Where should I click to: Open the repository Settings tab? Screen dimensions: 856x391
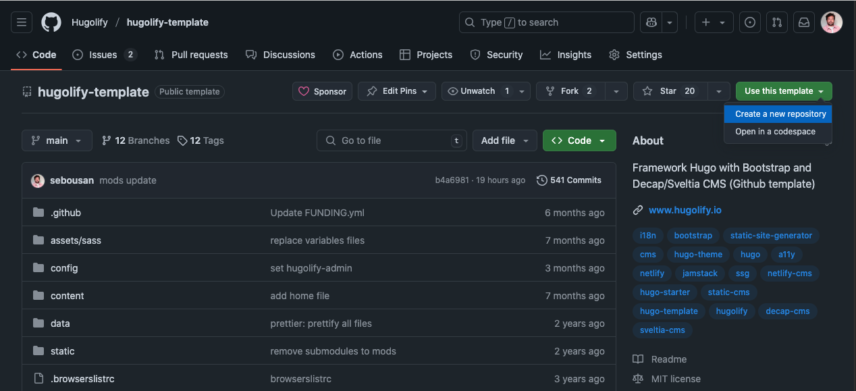coord(635,55)
